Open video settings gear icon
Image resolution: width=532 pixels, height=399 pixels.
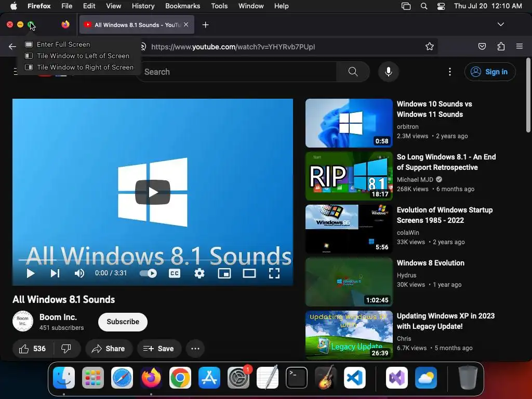[199, 273]
